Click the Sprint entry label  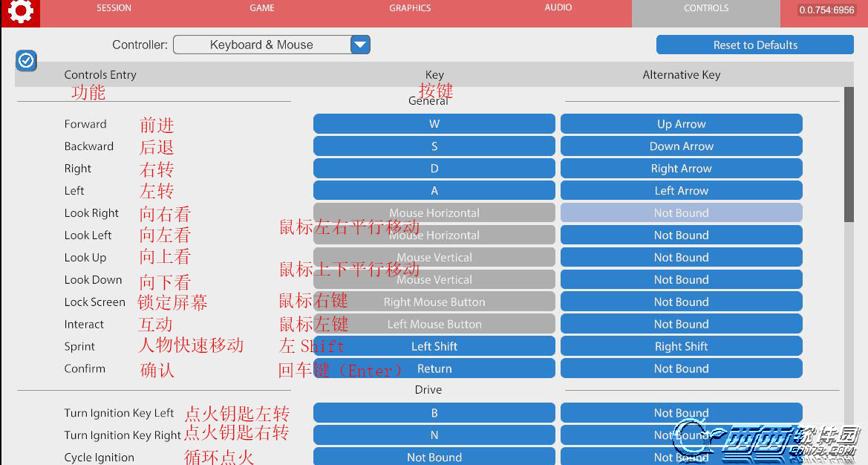tap(79, 347)
